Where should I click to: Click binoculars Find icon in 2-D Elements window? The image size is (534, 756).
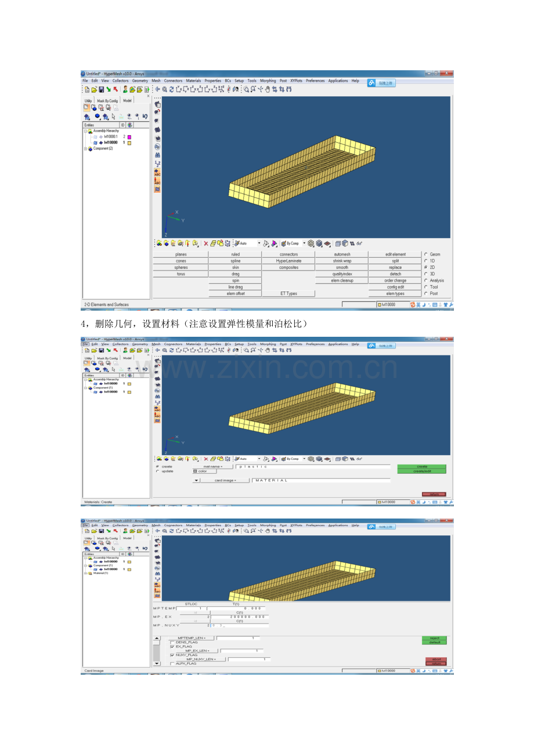(157, 155)
